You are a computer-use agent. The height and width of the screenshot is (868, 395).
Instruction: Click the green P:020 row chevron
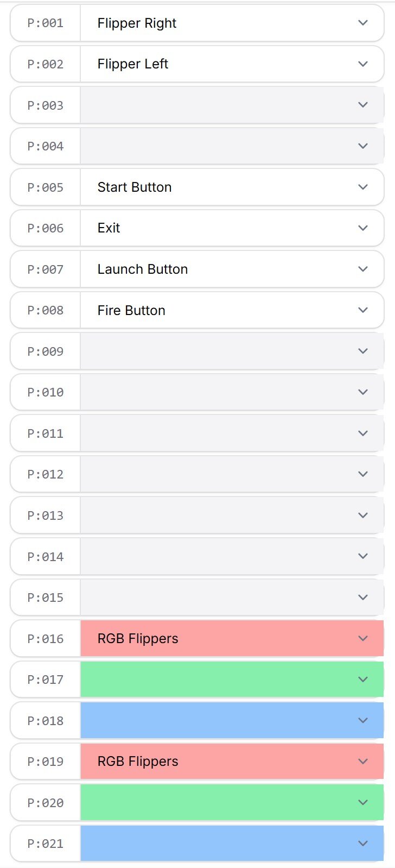363,803
